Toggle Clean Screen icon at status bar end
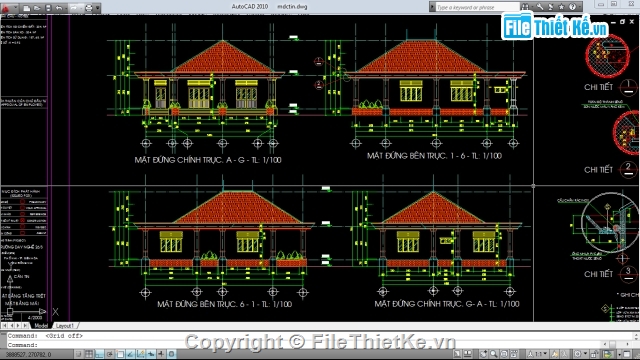This screenshot has width=640, height=360. 627,354
